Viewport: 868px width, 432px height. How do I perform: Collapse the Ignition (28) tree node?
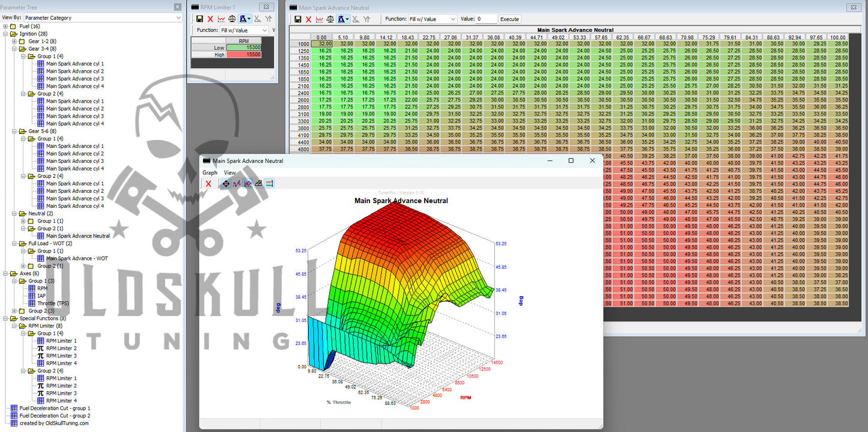tap(5, 34)
